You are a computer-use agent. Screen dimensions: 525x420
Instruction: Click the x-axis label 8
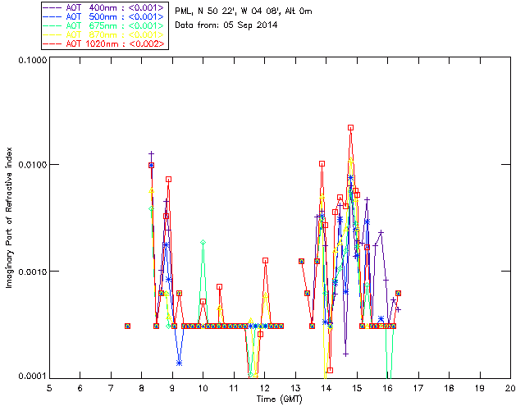point(142,389)
